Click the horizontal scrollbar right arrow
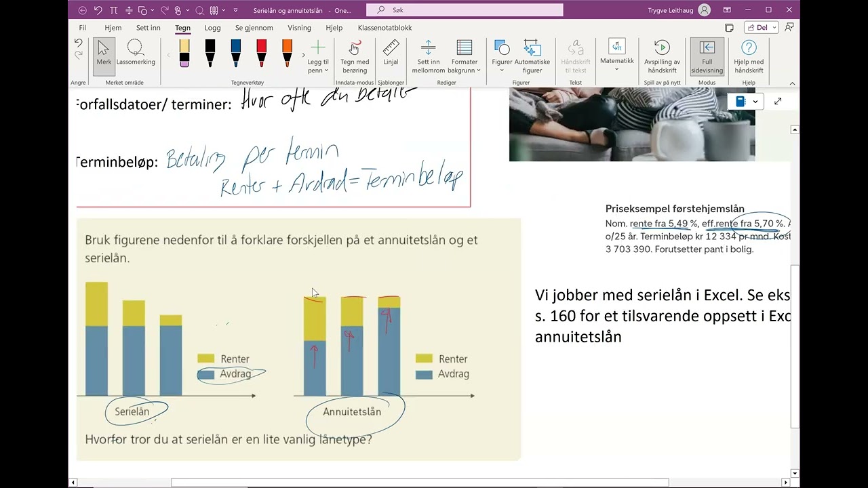Viewport: 868px width, 488px height. tap(786, 483)
